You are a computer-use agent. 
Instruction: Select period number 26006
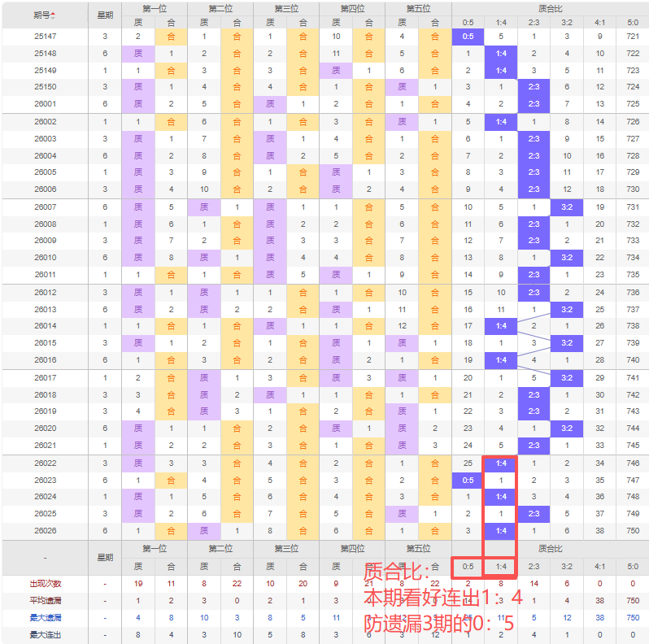tap(45, 189)
